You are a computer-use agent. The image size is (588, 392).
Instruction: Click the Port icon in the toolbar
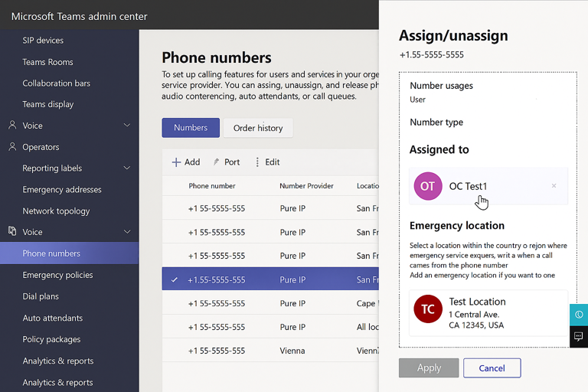(217, 162)
